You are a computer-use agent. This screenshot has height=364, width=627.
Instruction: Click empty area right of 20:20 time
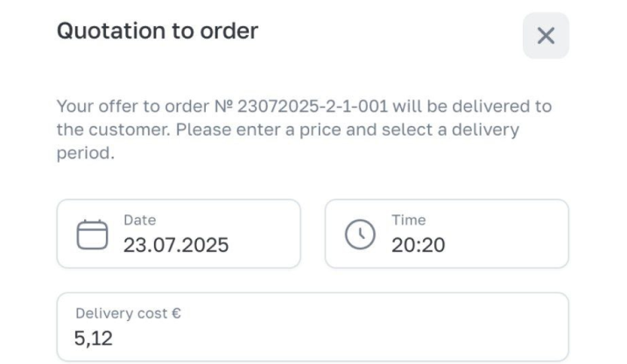[x=506, y=245]
